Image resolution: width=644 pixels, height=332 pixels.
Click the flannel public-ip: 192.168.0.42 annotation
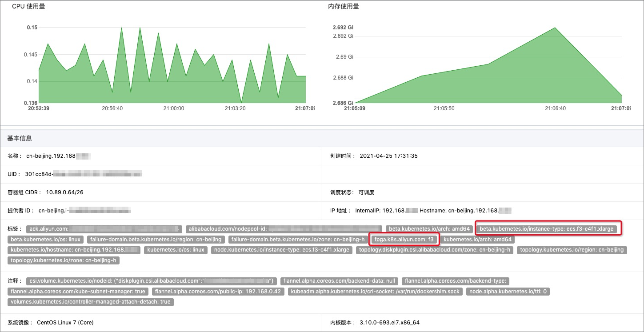[218, 292]
